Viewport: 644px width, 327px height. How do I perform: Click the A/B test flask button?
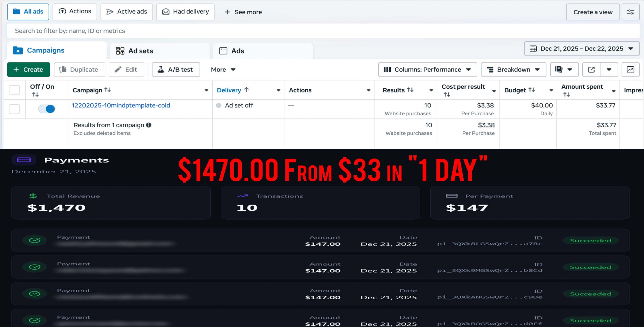tap(176, 70)
